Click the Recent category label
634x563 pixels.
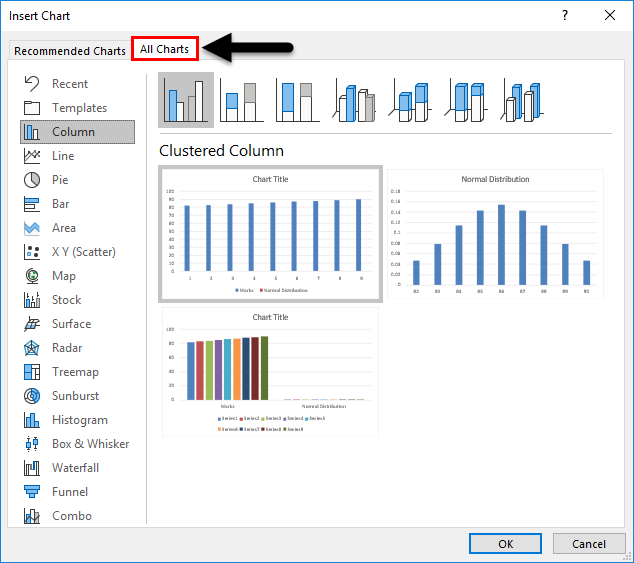coord(70,84)
